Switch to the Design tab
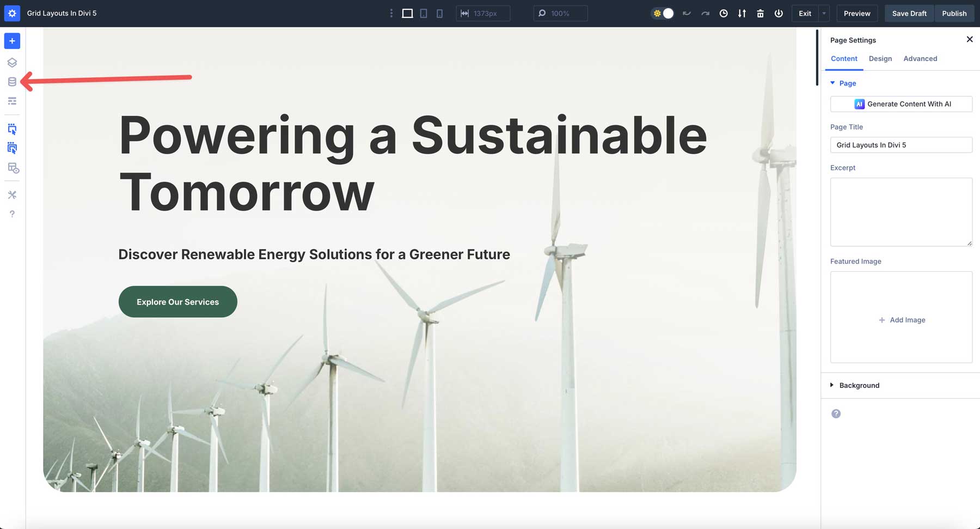Image resolution: width=980 pixels, height=529 pixels. point(880,59)
